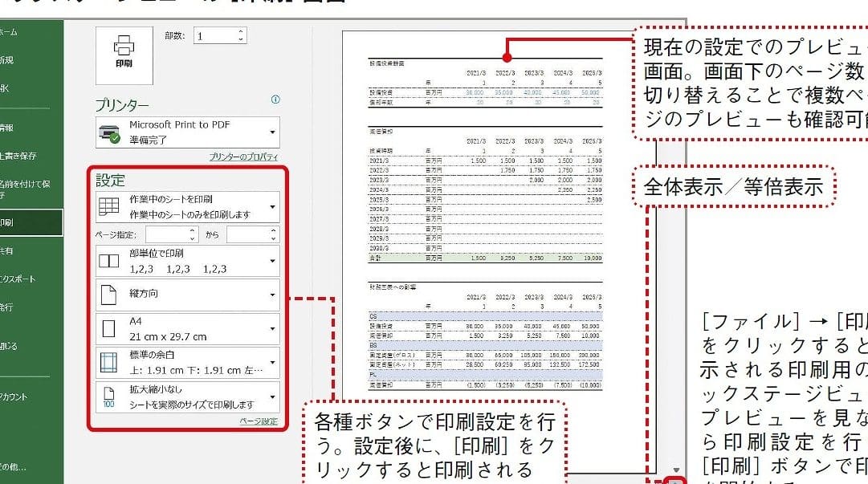Image resolution: width=868 pixels, height=484 pixels.
Task: Click the printer info icon
Action: tap(275, 100)
